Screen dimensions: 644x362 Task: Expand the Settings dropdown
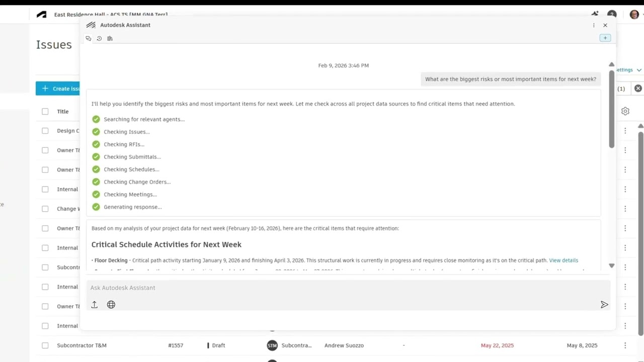coord(629,70)
